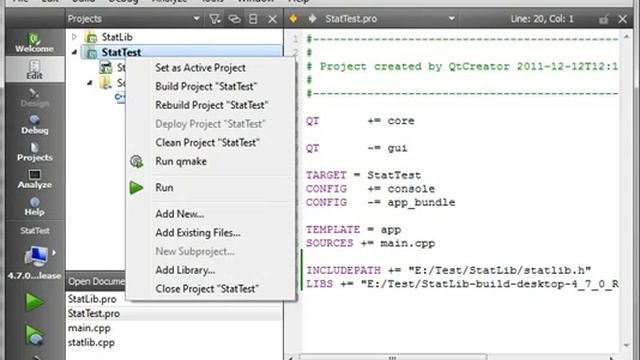Choose Add Existing Files...
640x360 pixels.
[x=198, y=233]
